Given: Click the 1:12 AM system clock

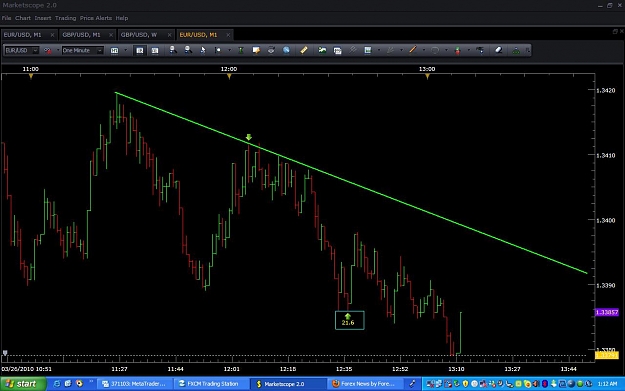Looking at the screenshot, I should [608, 384].
